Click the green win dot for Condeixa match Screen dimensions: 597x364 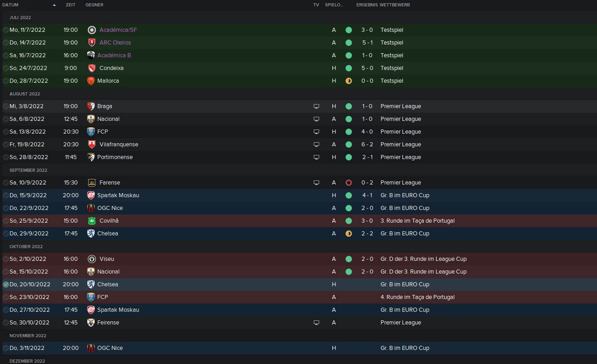(x=349, y=68)
